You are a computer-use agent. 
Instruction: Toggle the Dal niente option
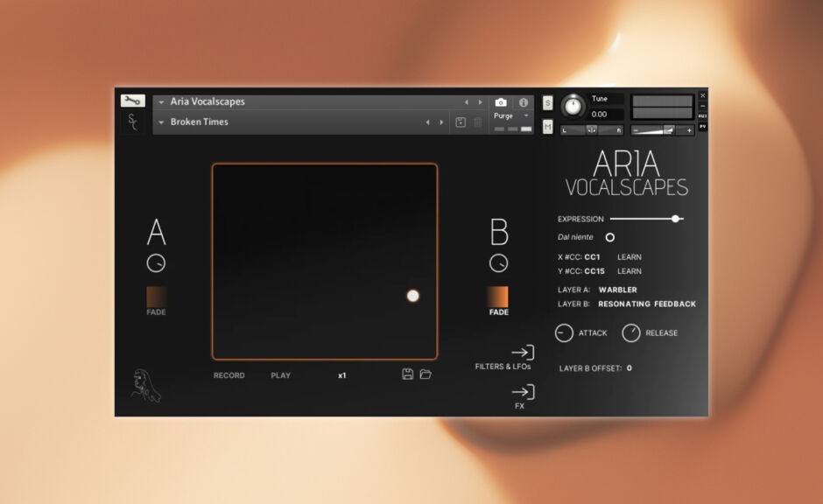(x=610, y=237)
